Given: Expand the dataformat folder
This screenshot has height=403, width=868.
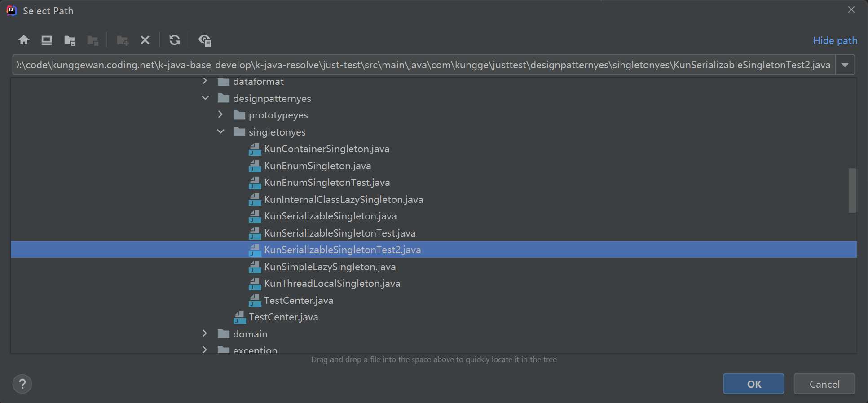Looking at the screenshot, I should (205, 81).
